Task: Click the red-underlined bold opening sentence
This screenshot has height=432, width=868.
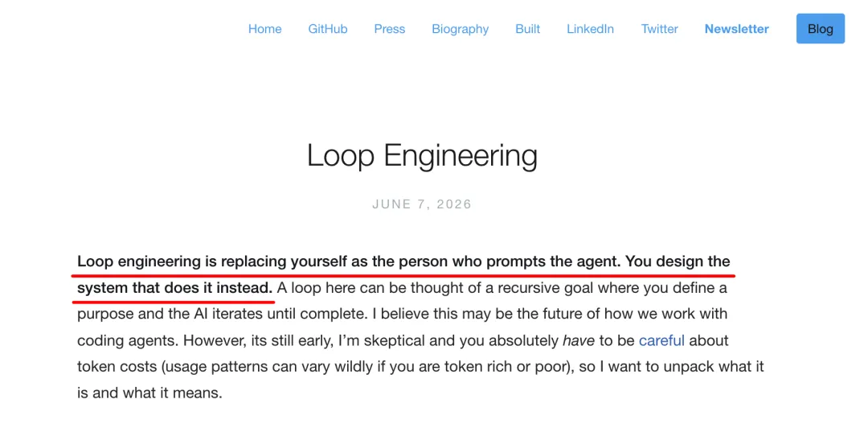Action: [x=403, y=274]
